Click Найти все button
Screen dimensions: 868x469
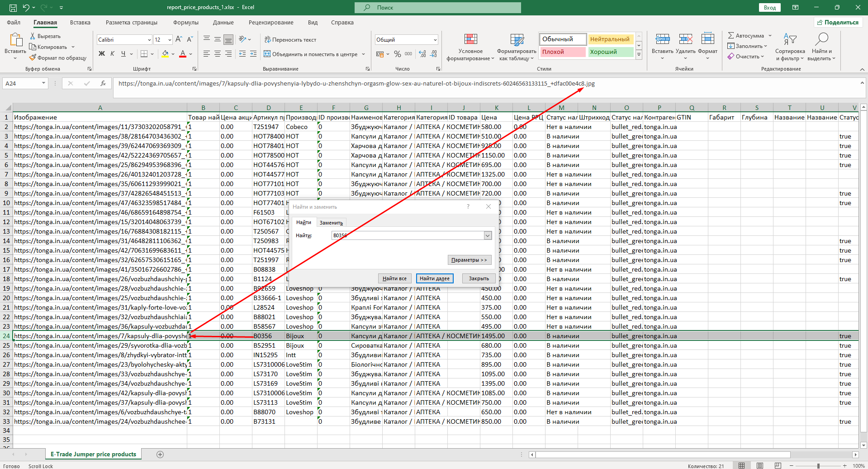(x=394, y=278)
